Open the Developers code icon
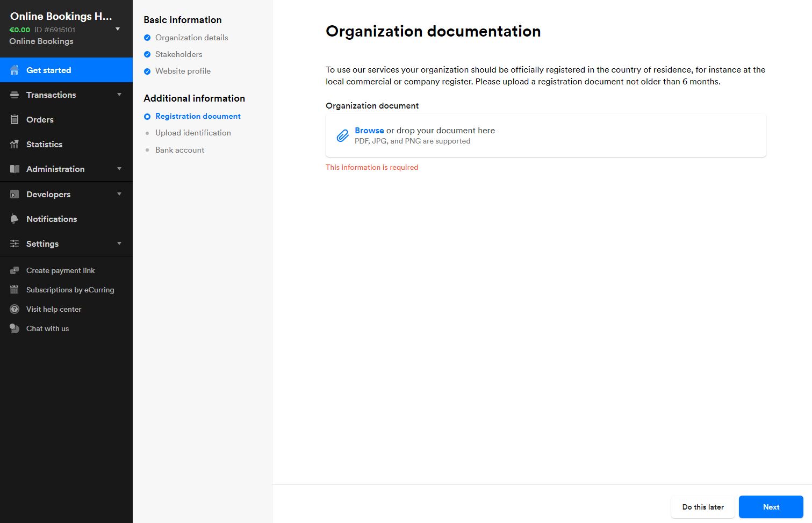 coord(15,194)
